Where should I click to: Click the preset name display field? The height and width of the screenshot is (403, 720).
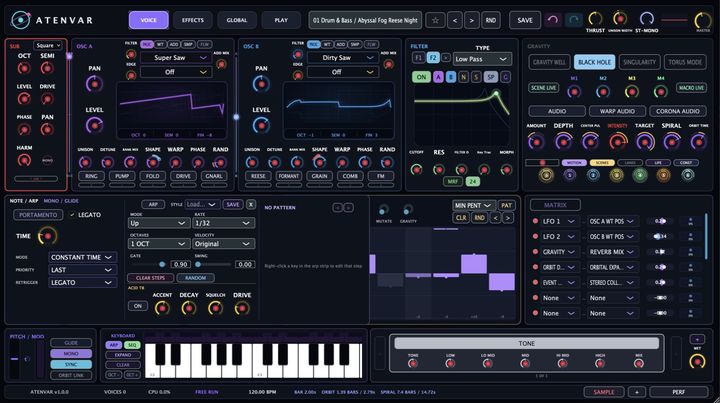(x=366, y=20)
